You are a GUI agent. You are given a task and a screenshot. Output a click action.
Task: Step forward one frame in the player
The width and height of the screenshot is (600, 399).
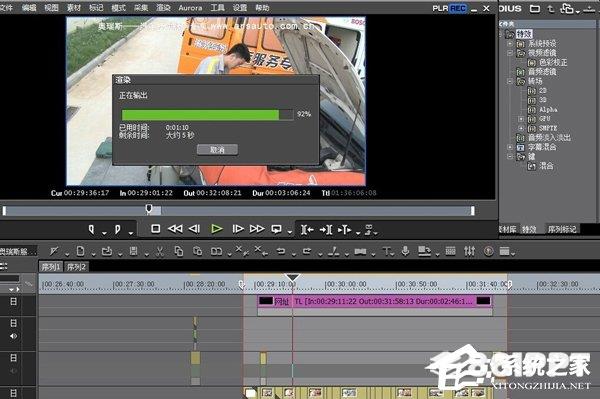[238, 229]
